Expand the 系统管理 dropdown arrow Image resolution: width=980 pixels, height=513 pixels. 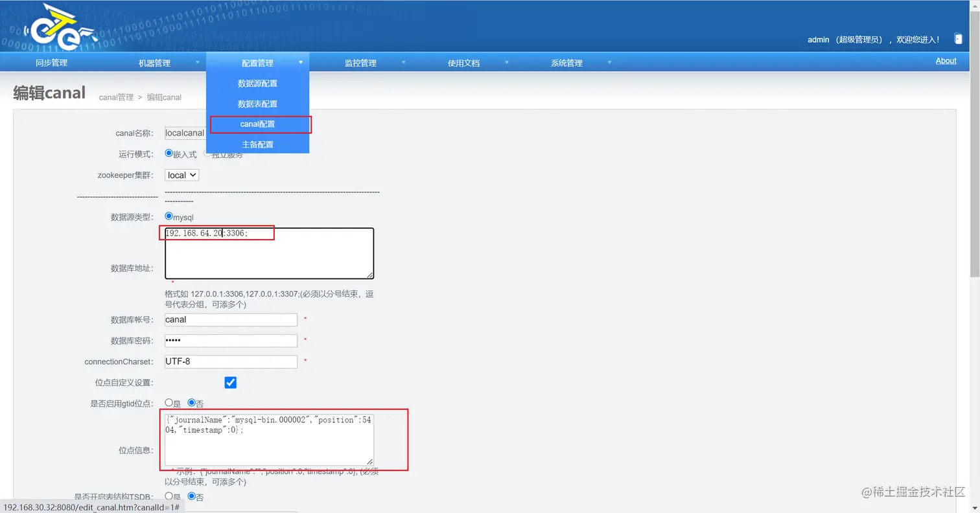pyautogui.click(x=610, y=63)
